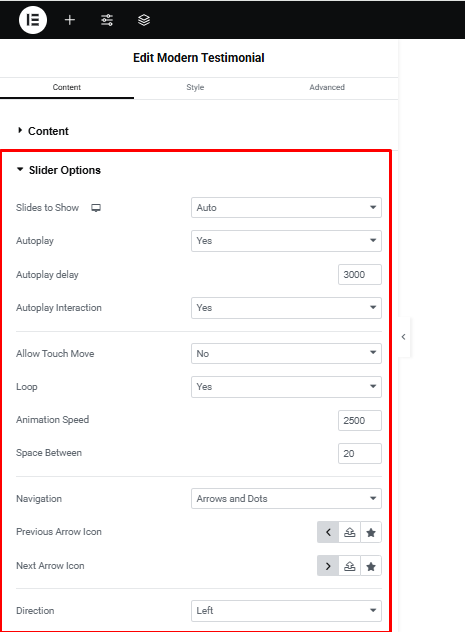Collapse the Slider Options section
The image size is (465, 632).
59,170
